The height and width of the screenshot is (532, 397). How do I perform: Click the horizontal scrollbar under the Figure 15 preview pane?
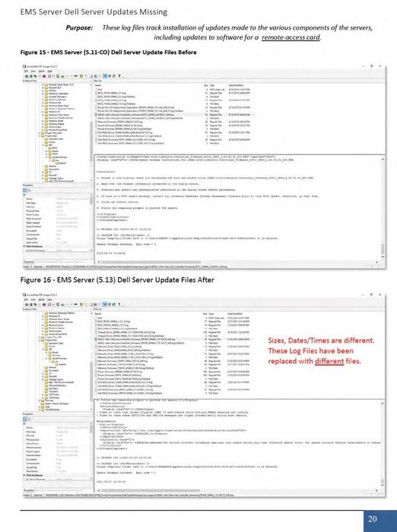click(x=238, y=262)
